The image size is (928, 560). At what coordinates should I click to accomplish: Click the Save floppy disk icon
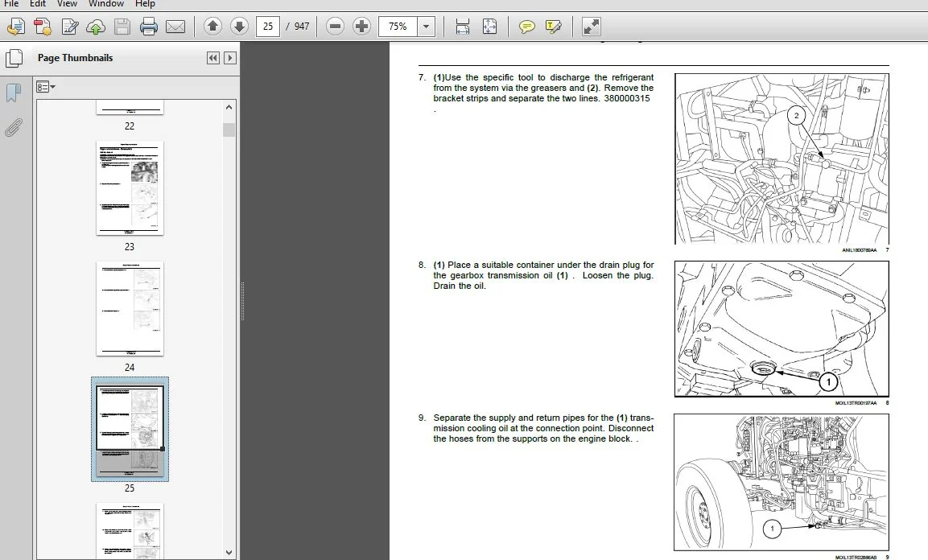pos(122,27)
